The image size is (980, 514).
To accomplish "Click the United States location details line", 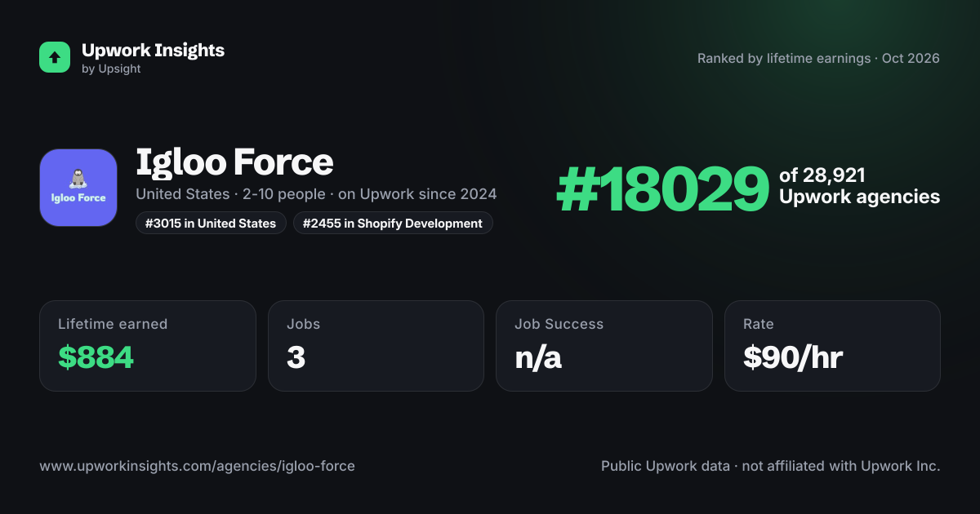I will (316, 194).
